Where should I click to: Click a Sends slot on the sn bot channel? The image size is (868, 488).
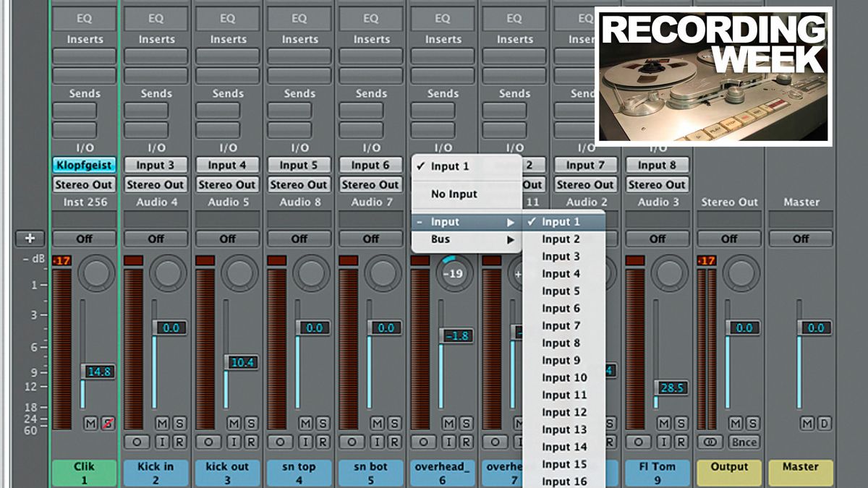[370, 108]
